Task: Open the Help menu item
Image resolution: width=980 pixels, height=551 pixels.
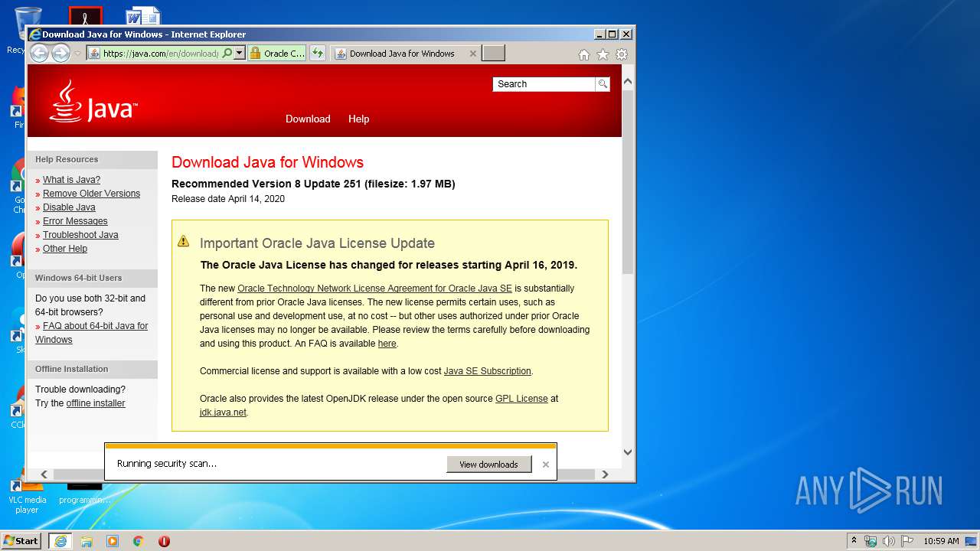Action: tap(358, 119)
